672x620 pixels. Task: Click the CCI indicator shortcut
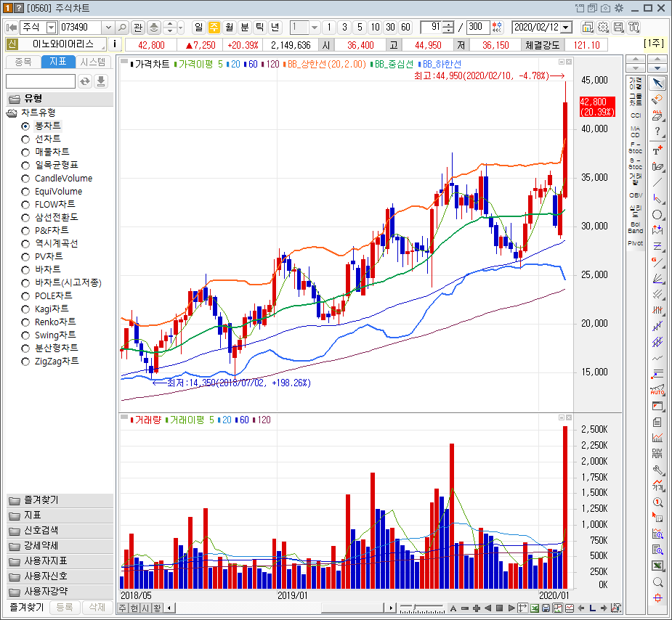point(636,115)
